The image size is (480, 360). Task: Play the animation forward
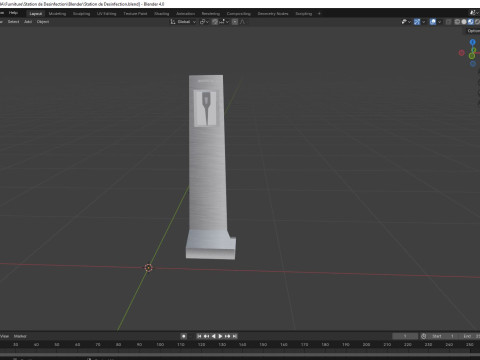[220, 336]
